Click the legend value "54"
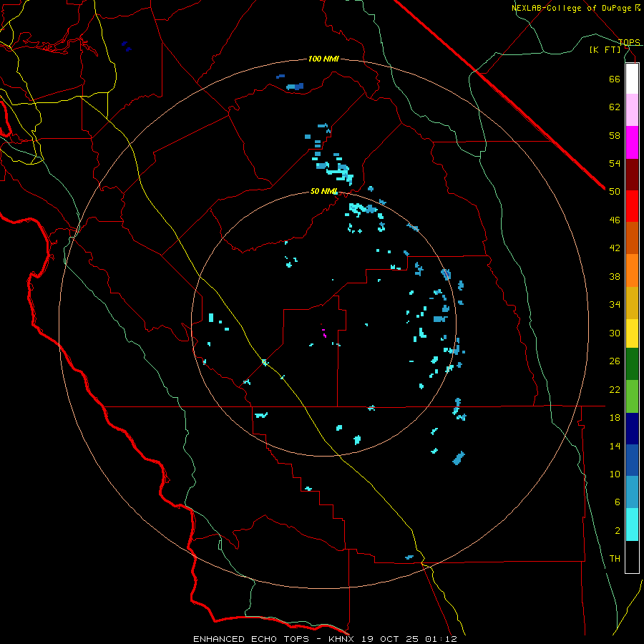This screenshot has height=644, width=644. tap(615, 163)
